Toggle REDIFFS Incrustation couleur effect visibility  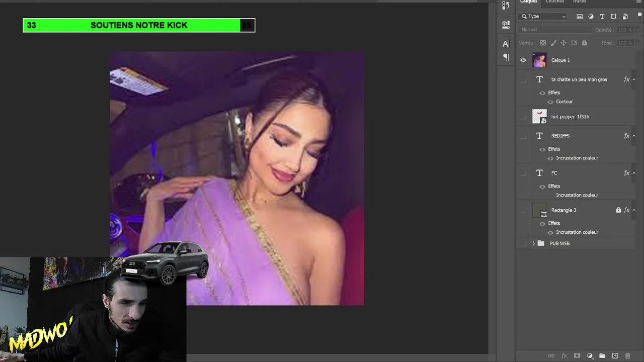550,158
